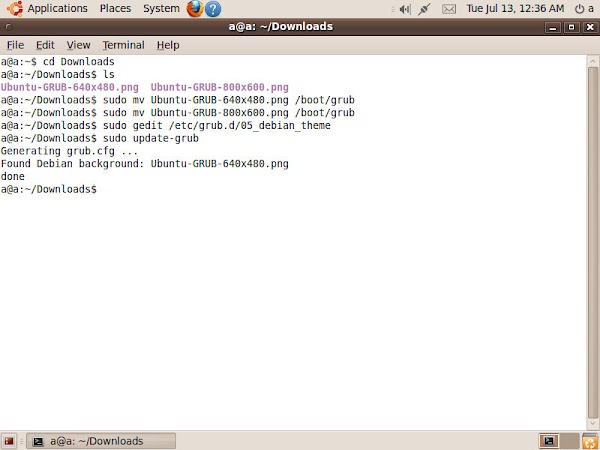Click the Ubuntu-GRUB-800x600.png listing in ls output

219,87
